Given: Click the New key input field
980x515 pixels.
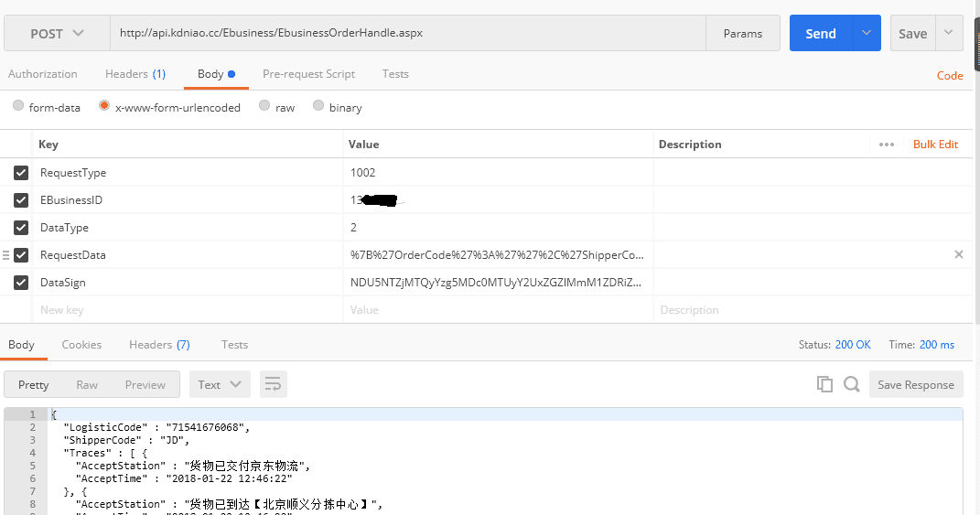Looking at the screenshot, I should (188, 310).
